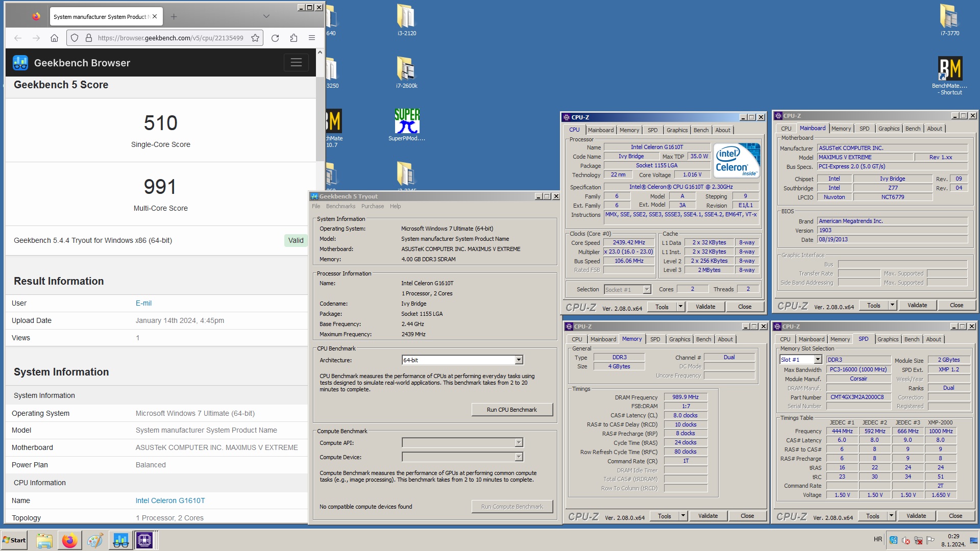980x551 pixels.
Task: Open a new Firefox tab with plus
Action: [174, 17]
